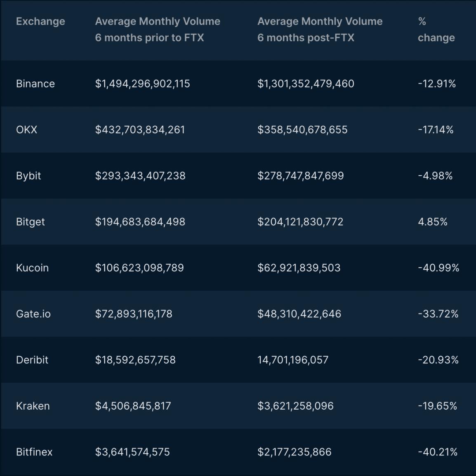
Task: Click the Bitget exchange name
Action: (31, 222)
